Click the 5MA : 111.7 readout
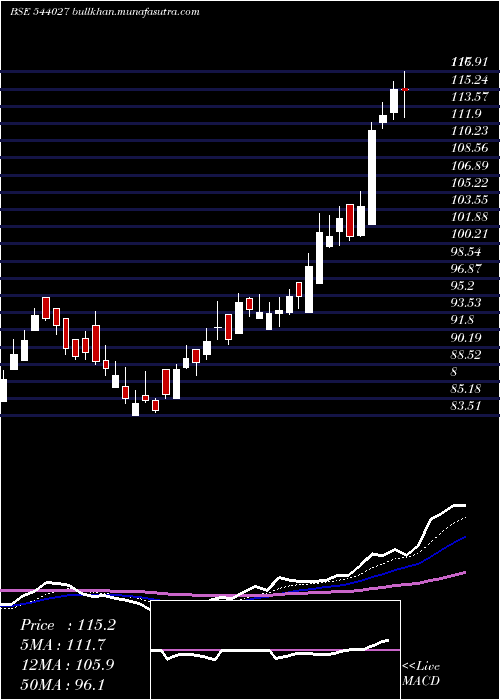The image size is (500, 700). point(65,645)
